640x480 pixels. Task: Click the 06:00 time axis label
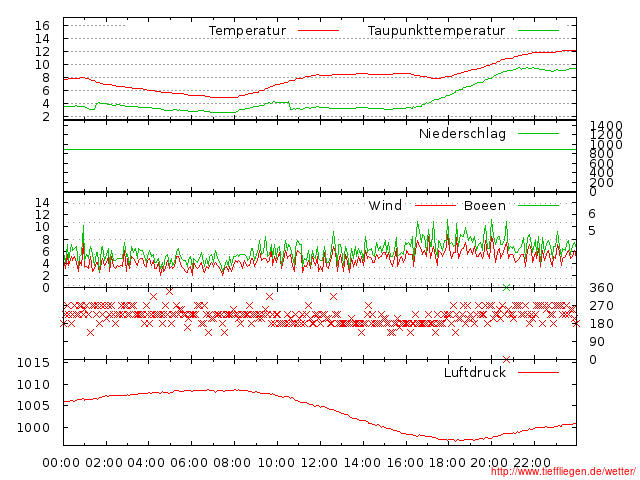pyautogui.click(x=189, y=463)
